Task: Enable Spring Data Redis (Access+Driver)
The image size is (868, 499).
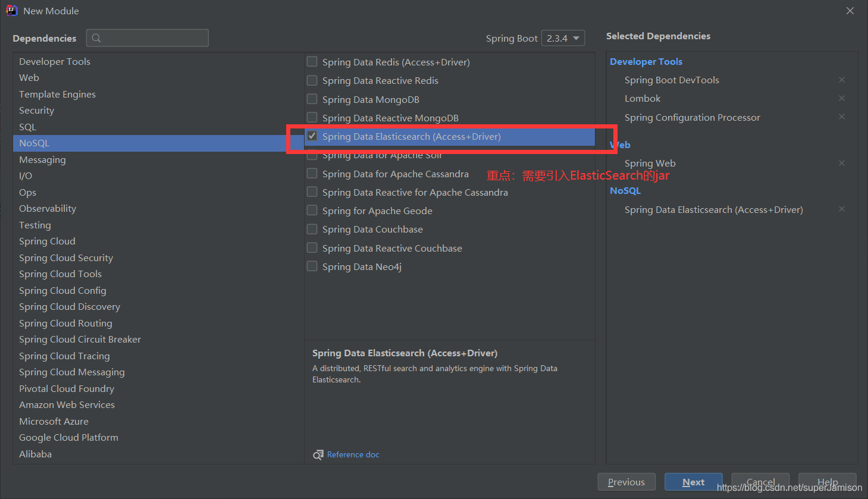Action: click(312, 61)
